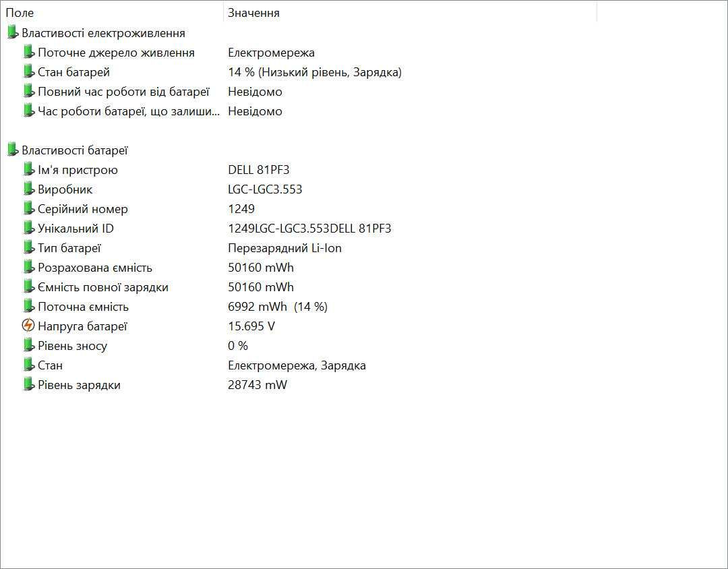This screenshot has width=728, height=569.
Task: Click icon next to 'Виробник'
Action: pos(29,189)
